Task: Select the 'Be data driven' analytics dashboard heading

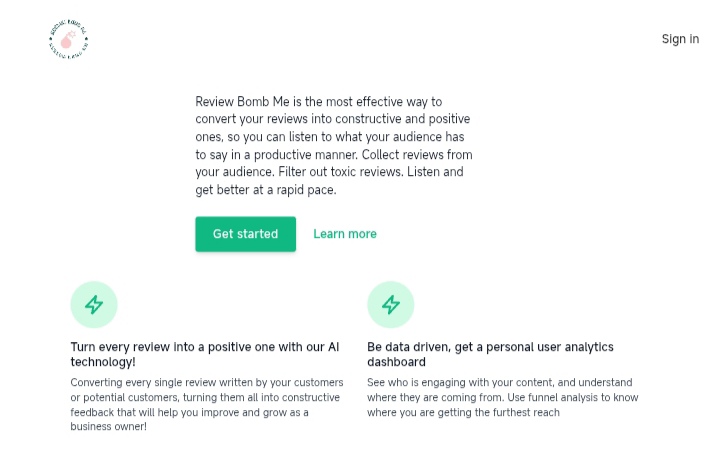Action: [x=490, y=354]
